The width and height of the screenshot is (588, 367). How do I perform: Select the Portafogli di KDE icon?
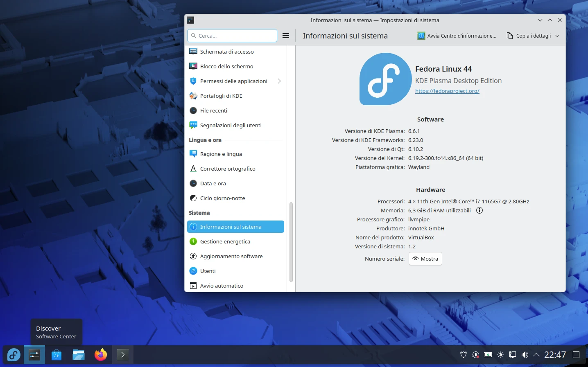click(x=193, y=96)
